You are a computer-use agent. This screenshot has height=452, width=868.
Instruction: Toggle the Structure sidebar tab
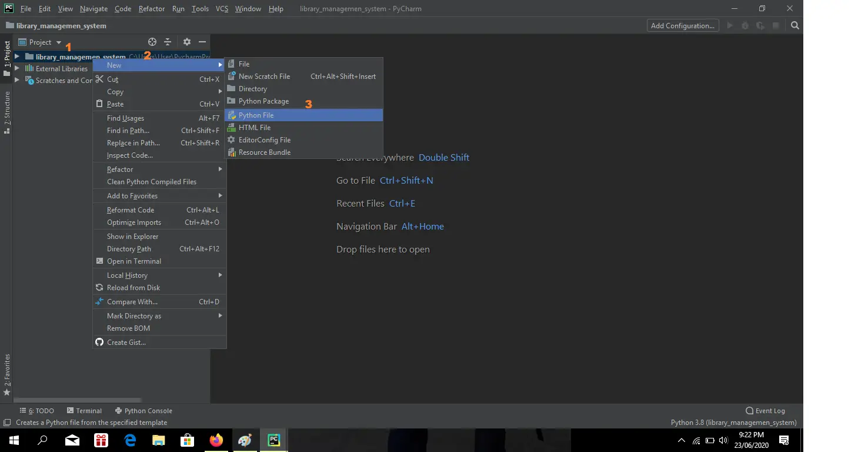[x=7, y=112]
